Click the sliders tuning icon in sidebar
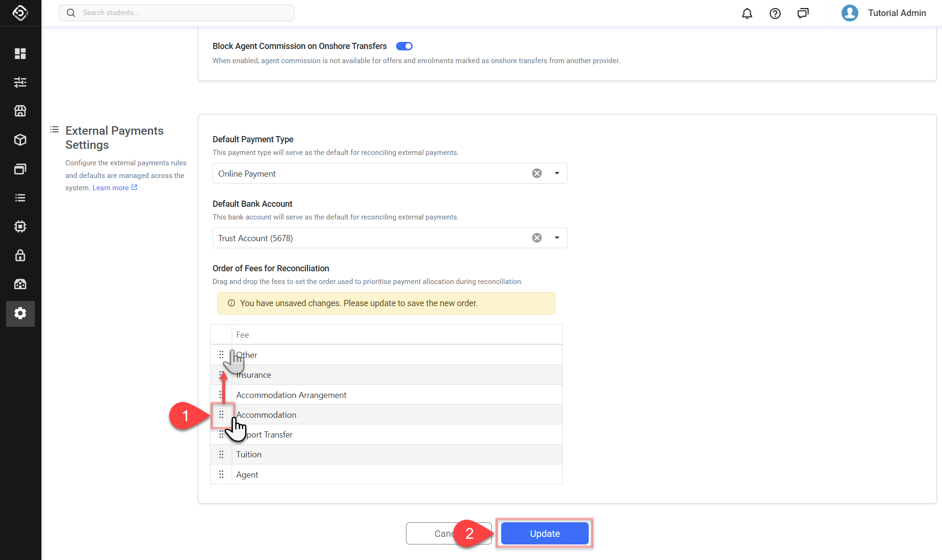Viewport: 942px width, 560px height. coord(20,82)
